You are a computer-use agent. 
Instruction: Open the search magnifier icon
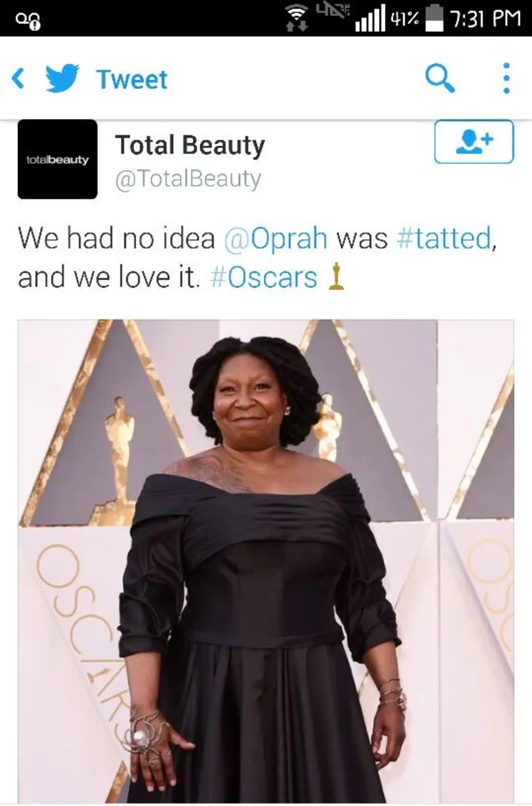pos(440,78)
